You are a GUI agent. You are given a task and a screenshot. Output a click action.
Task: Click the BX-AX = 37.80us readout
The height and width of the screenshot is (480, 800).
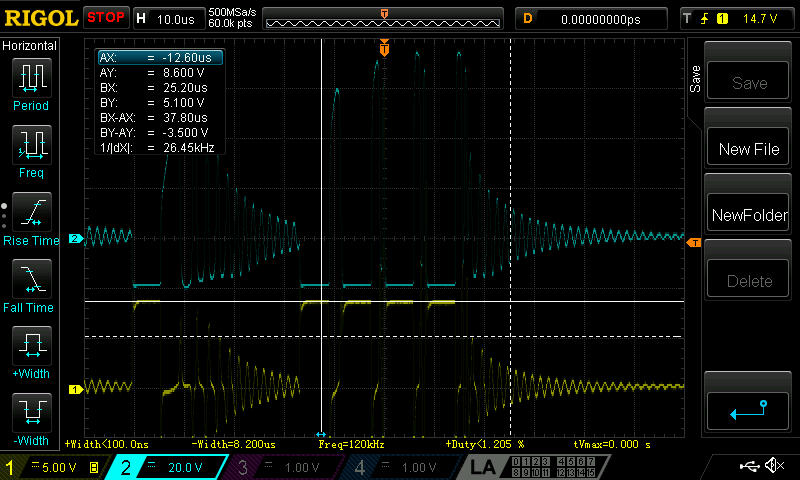coord(154,118)
